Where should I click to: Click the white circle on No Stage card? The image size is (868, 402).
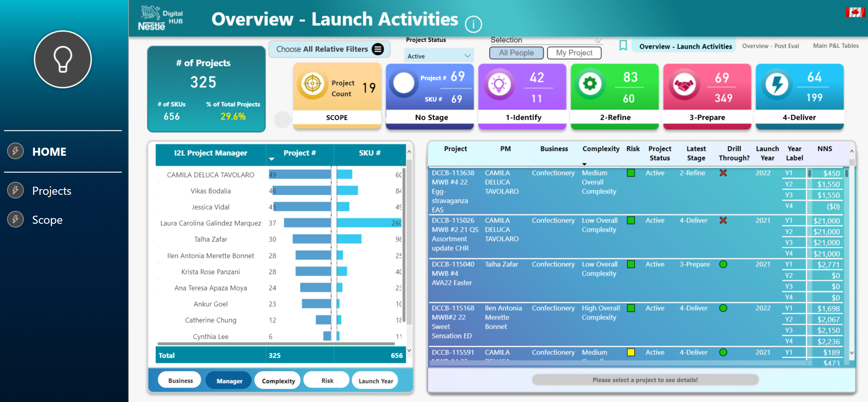click(404, 83)
